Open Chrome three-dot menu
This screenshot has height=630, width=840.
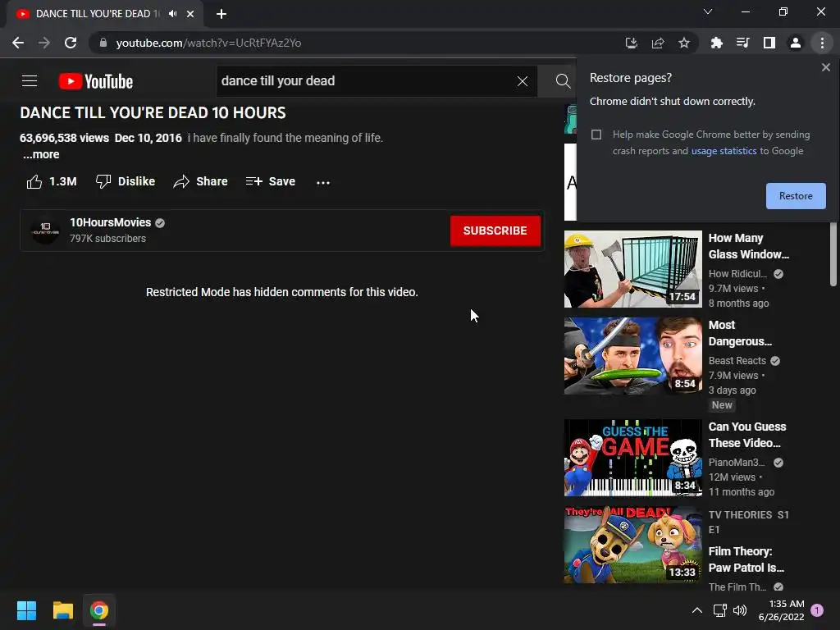tap(822, 43)
